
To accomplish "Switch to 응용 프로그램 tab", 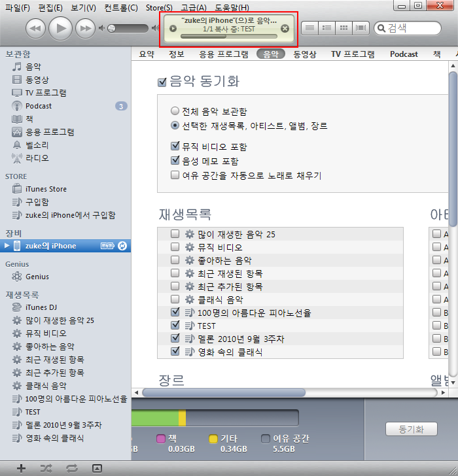I will click(224, 54).
